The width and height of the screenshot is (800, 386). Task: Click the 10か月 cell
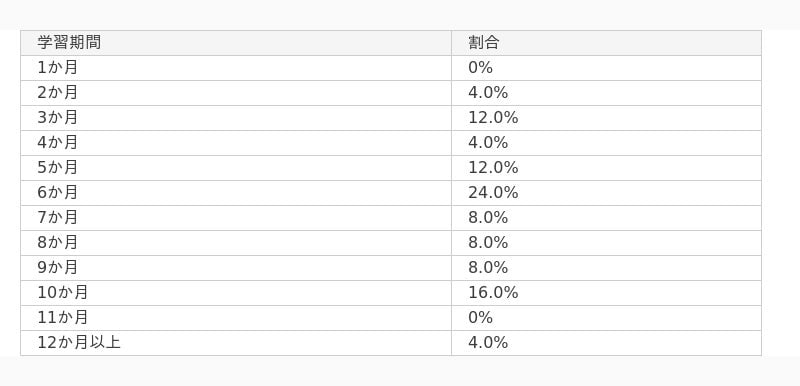tap(236, 293)
